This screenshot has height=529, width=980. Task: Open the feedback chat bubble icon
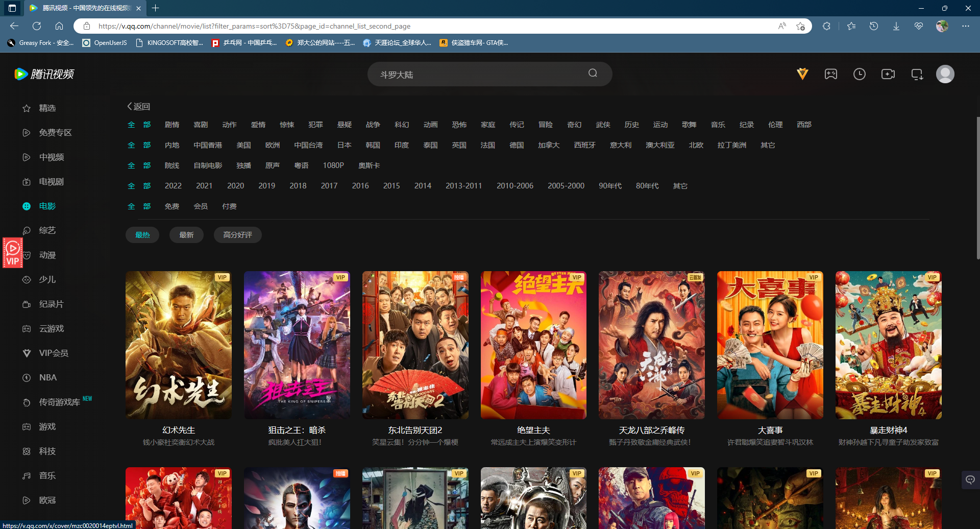[x=970, y=479]
